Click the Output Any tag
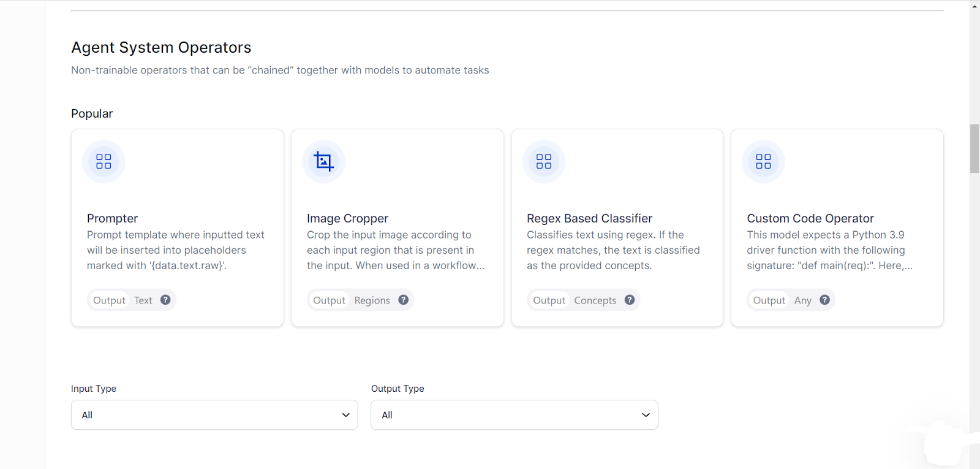 782,300
